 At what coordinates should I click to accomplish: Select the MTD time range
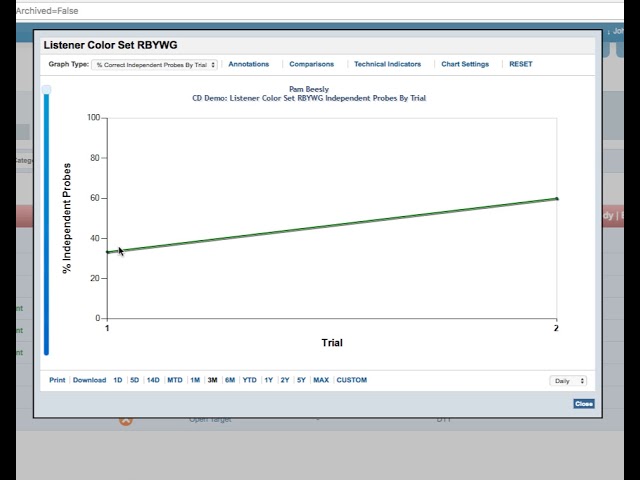175,380
